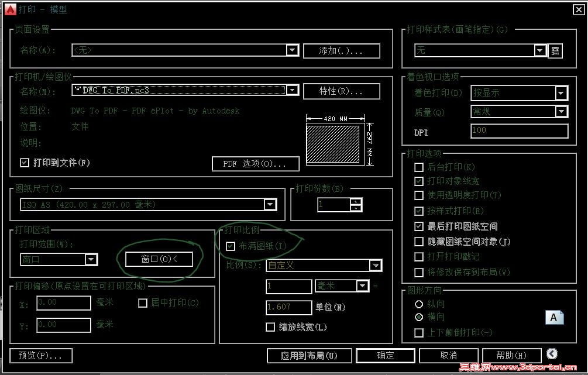
Task: Enable 使用透明度打印 checkbox
Action: pos(419,195)
